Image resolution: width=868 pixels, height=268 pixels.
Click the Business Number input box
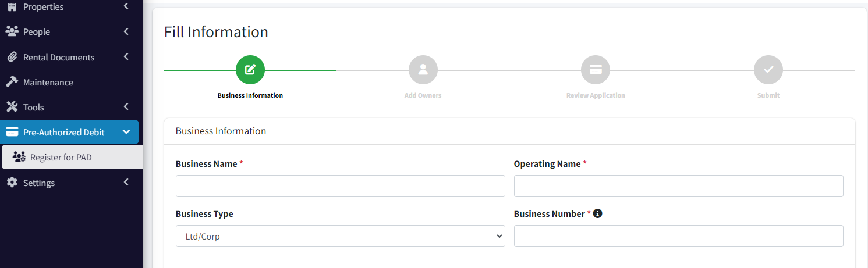679,236
